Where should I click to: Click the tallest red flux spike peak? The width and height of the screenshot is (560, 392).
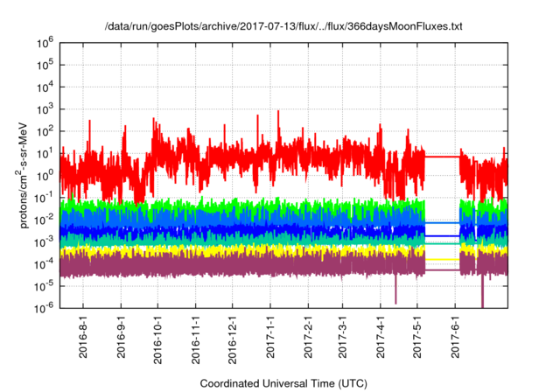click(x=278, y=112)
